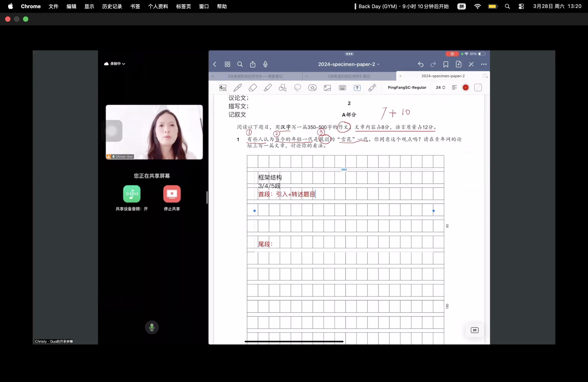This screenshot has width=588, height=382.
Task: Go back using the left chevron
Action: coord(215,65)
